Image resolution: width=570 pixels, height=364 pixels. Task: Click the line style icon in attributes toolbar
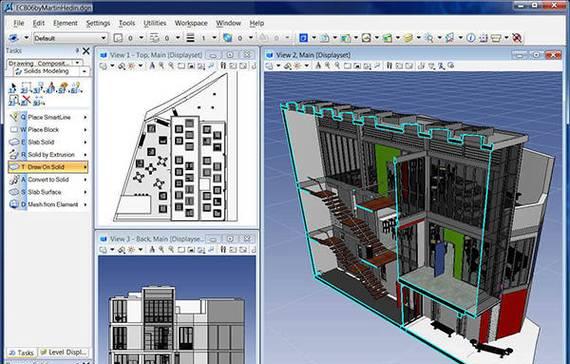[154, 38]
